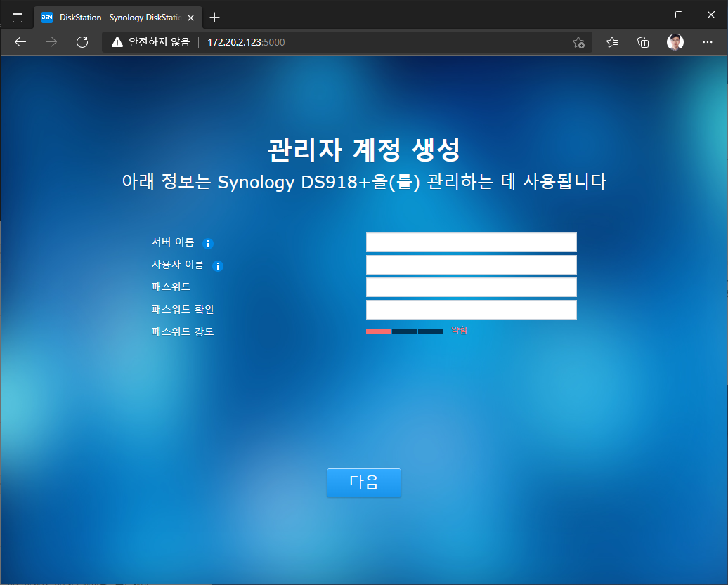Click the info icon beside 서버 이름
Screen dimensions: 728x585
pyautogui.click(x=208, y=244)
